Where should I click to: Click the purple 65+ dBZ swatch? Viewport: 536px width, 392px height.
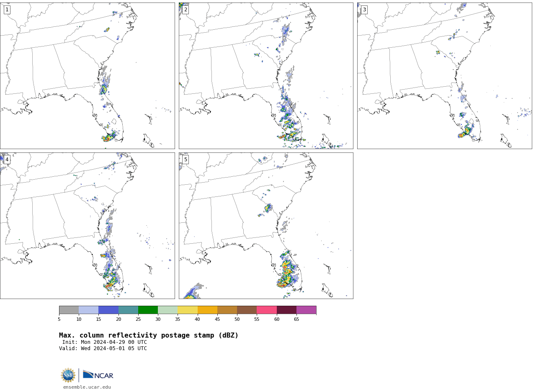(x=306, y=310)
